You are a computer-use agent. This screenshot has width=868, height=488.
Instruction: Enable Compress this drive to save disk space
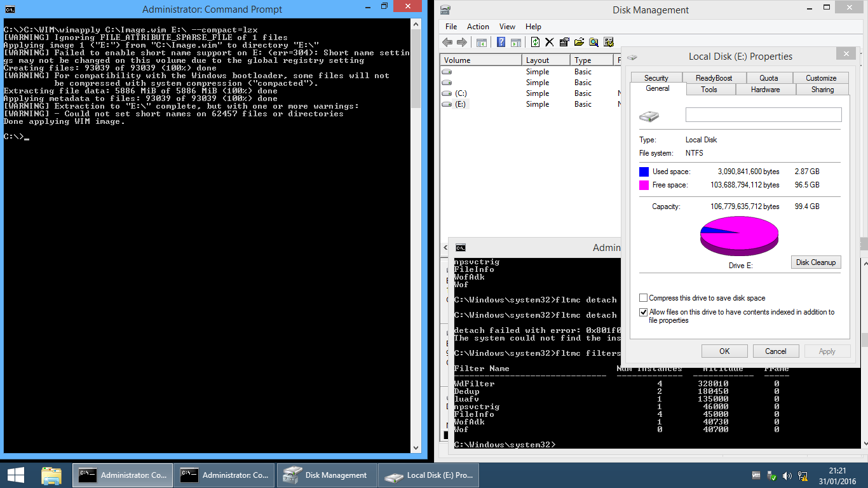coord(644,298)
